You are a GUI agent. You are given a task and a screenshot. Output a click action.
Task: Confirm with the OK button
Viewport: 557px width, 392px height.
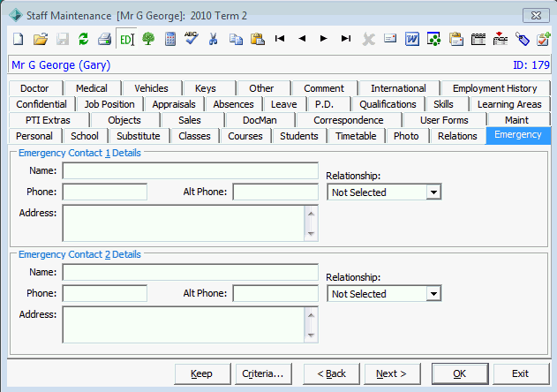tap(460, 373)
